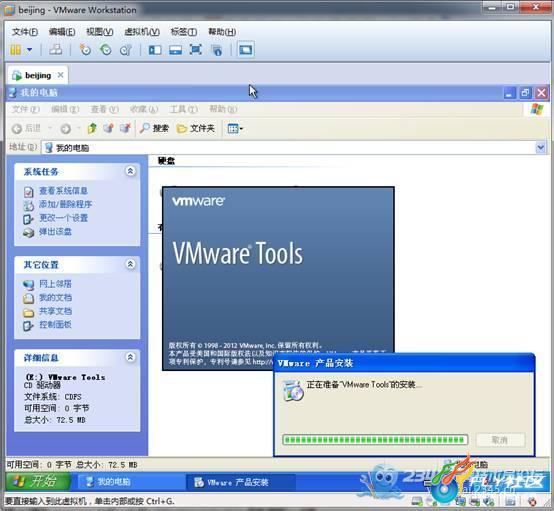Open guest 工具(T) menu
Viewport: 554px width, 511px height.
coord(183,109)
